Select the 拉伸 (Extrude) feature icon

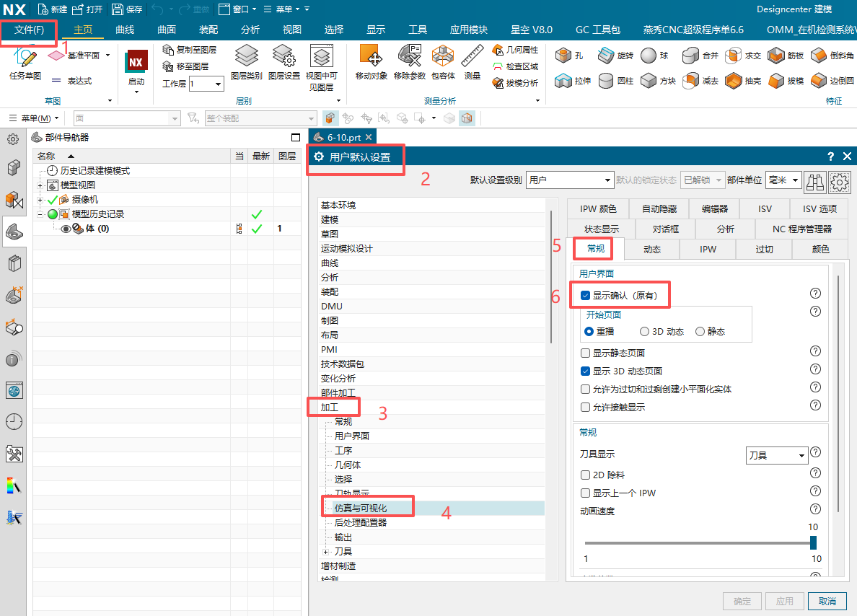pos(564,81)
